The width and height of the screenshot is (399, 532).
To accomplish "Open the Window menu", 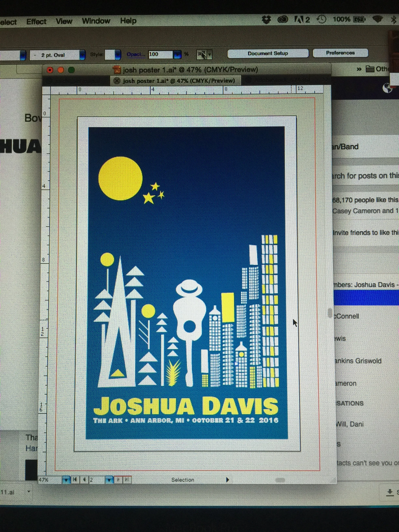I will point(96,21).
